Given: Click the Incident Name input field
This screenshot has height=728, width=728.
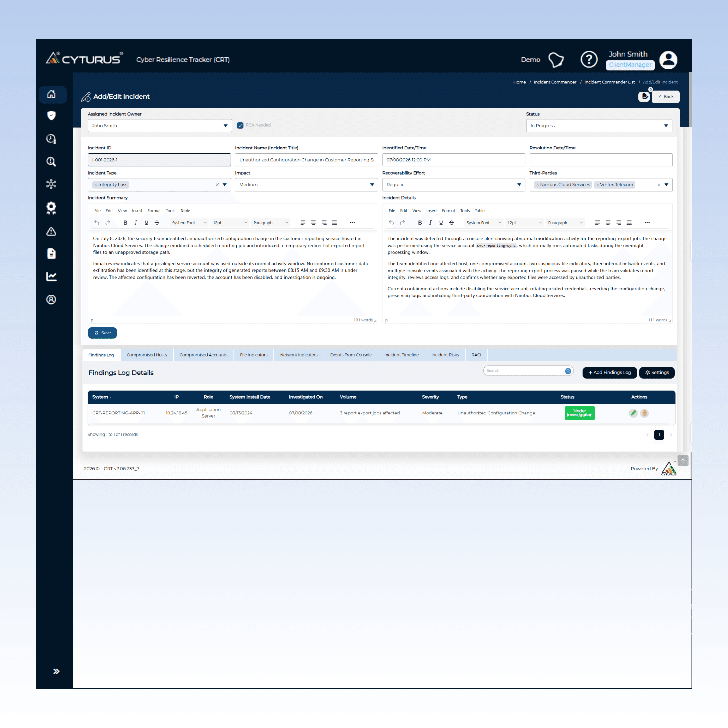Looking at the screenshot, I should 306,160.
